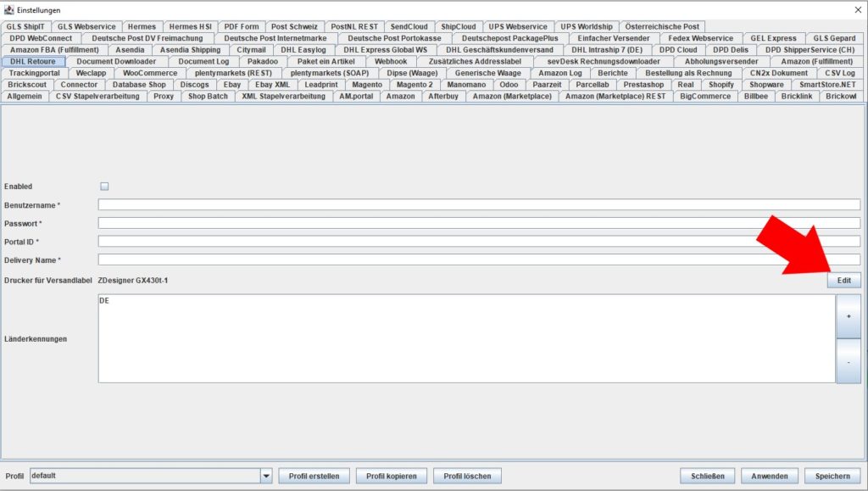Open the Prestashop tab
The width and height of the screenshot is (868, 491).
pyautogui.click(x=643, y=85)
